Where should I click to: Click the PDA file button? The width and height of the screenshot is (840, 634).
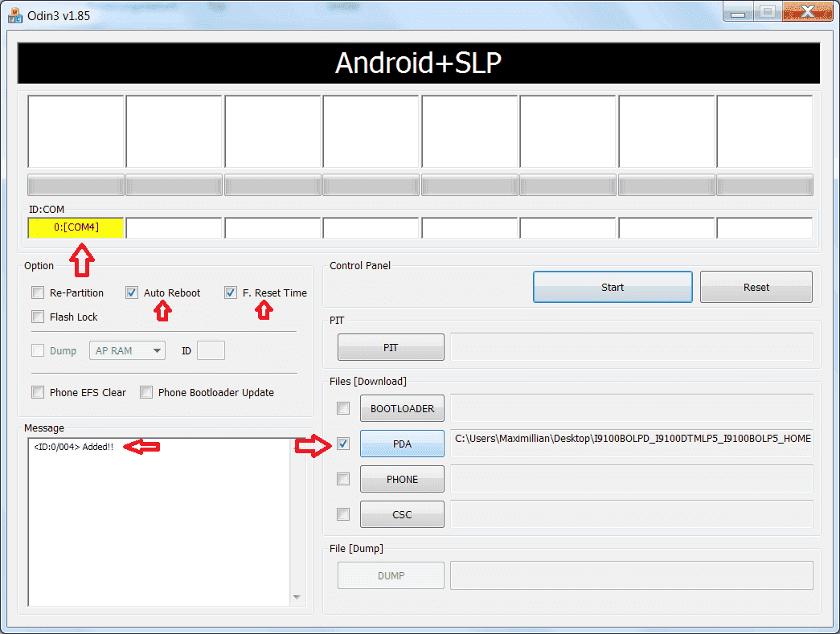coord(402,444)
